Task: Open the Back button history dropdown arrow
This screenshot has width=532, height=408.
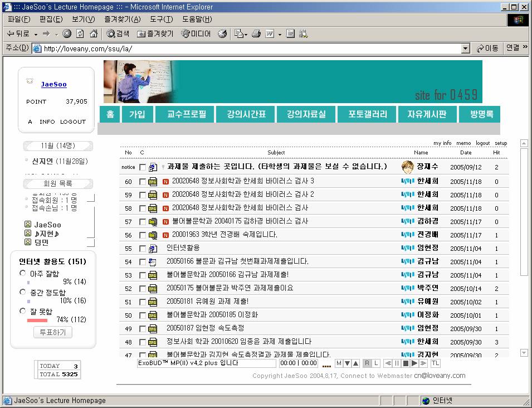Action: [36, 34]
